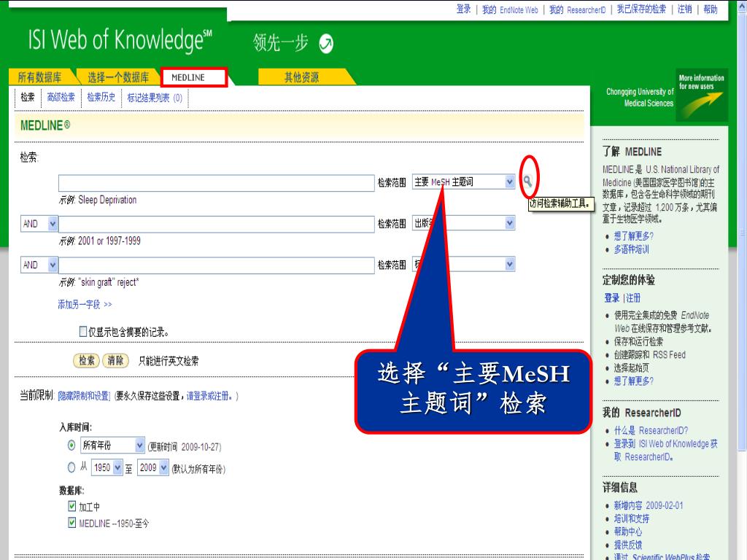The image size is (747, 560).
Task: Open 帮助 help link
Action: 711,9
